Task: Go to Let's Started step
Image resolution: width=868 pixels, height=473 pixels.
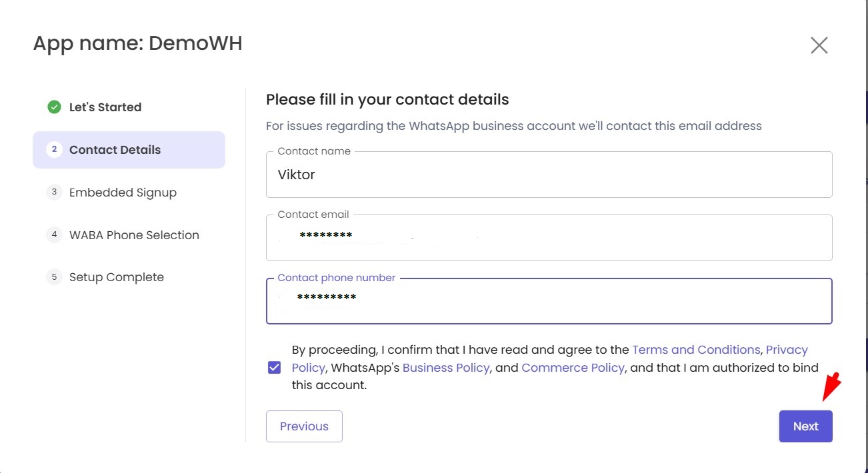Action: tap(105, 107)
